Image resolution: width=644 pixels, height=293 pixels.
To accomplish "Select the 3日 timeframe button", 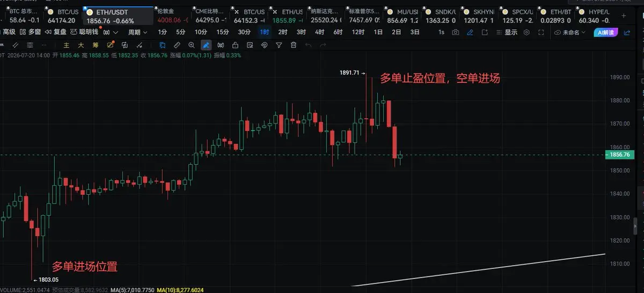I will 415,32.
